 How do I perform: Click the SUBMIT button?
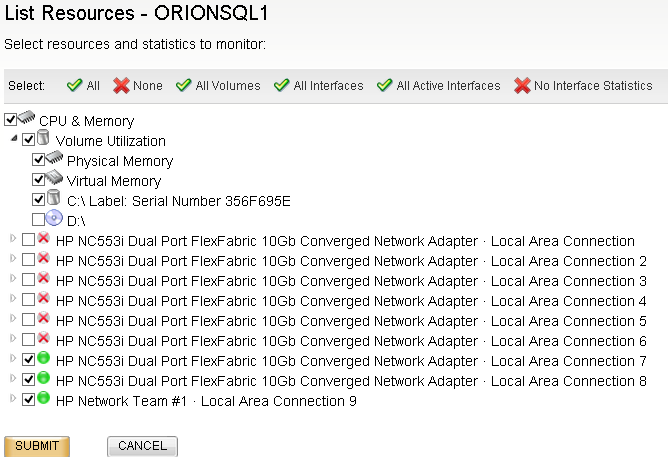pyautogui.click(x=37, y=446)
